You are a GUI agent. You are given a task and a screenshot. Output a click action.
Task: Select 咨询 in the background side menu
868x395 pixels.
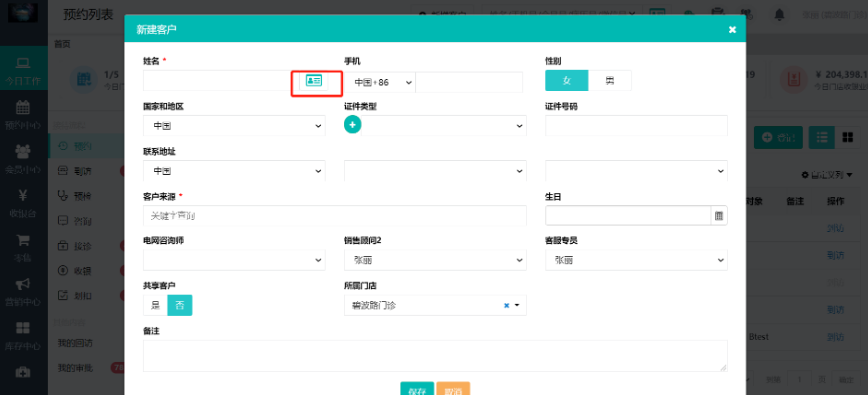point(83,221)
